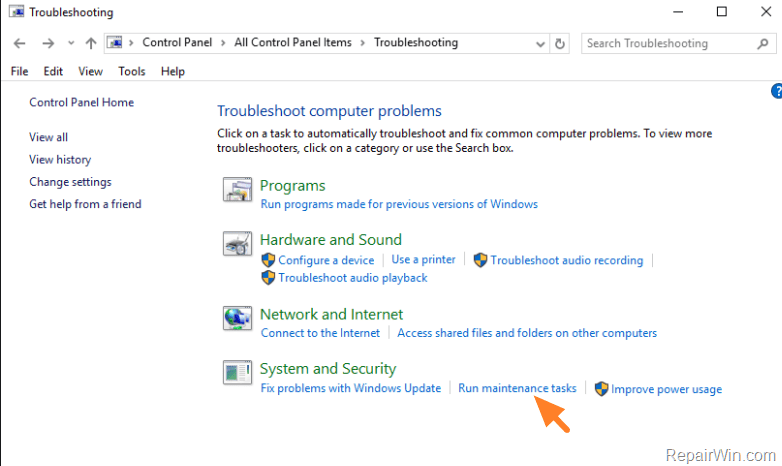
Task: Open the Help menu
Action: 173,71
